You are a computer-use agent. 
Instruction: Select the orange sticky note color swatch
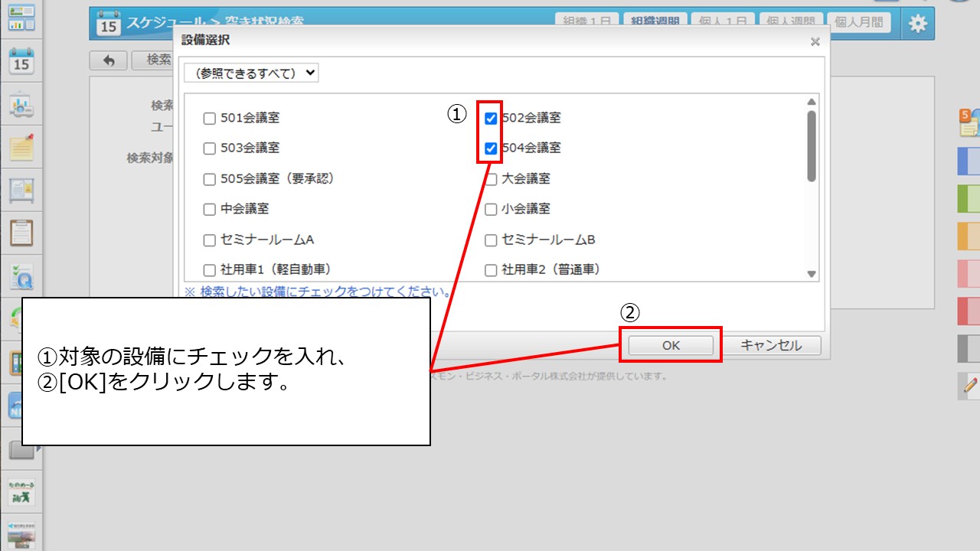[969, 236]
